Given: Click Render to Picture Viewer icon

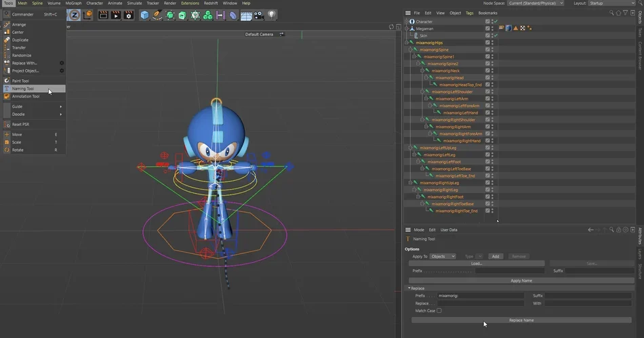Looking at the screenshot, I should [116, 16].
